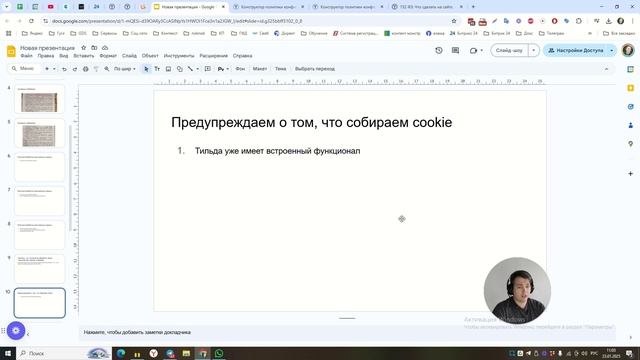The width and height of the screenshot is (640, 360).
Task: Open the Maps side panel icon
Action: tap(631, 144)
